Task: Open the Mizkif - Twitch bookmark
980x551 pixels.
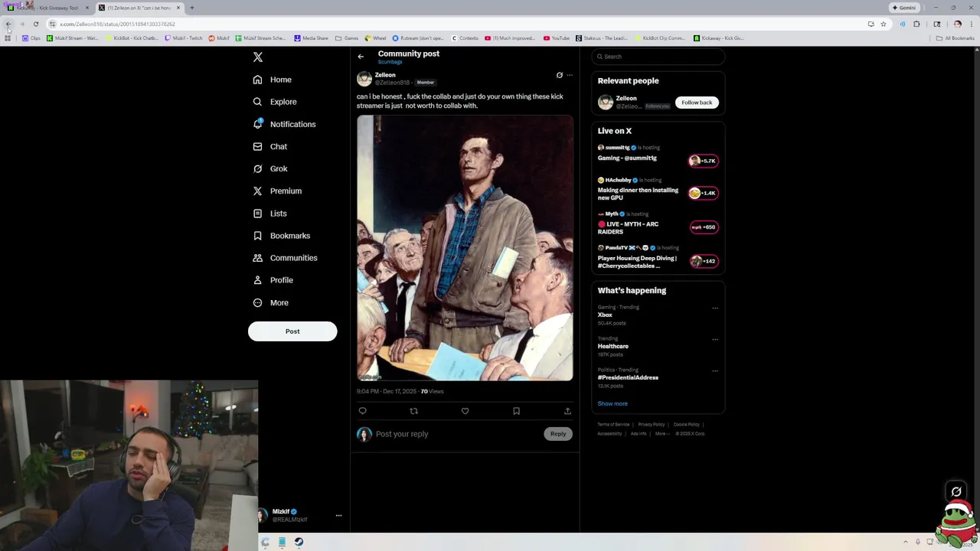Action: [184, 38]
